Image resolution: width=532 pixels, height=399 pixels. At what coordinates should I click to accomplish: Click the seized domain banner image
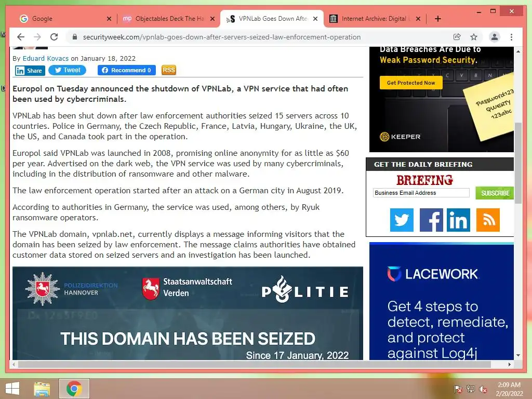[188, 313]
